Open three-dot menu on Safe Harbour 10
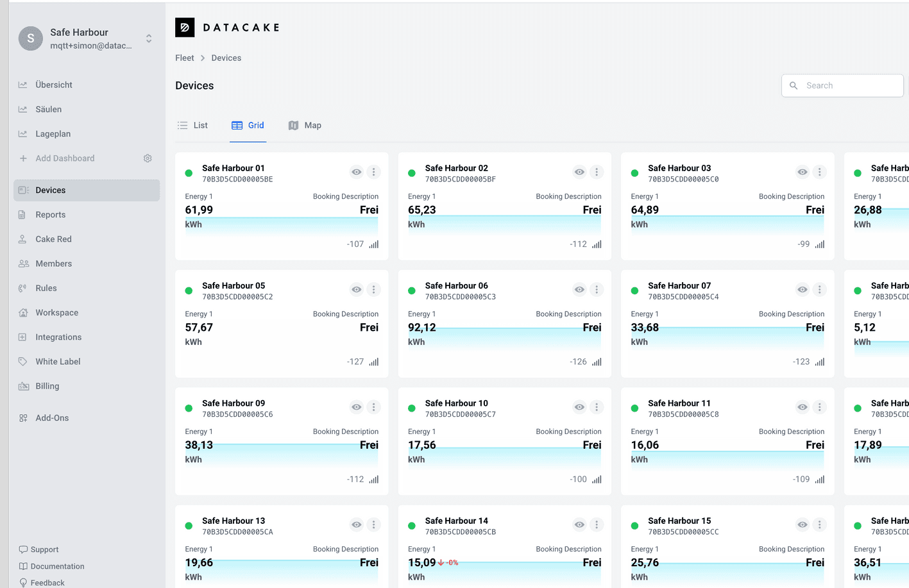Viewport: 909px width, 588px height. click(x=597, y=407)
